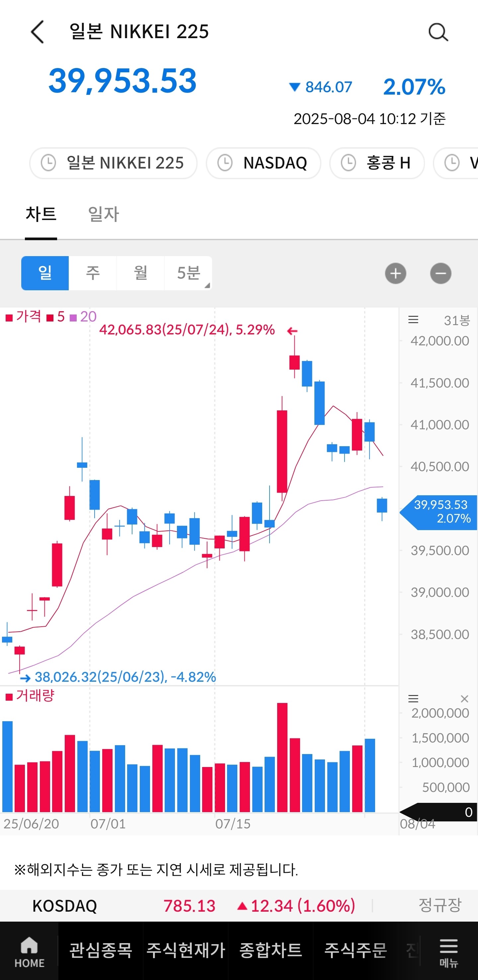
Task: Go to HOME icon in bottom bar
Action: tap(29, 951)
